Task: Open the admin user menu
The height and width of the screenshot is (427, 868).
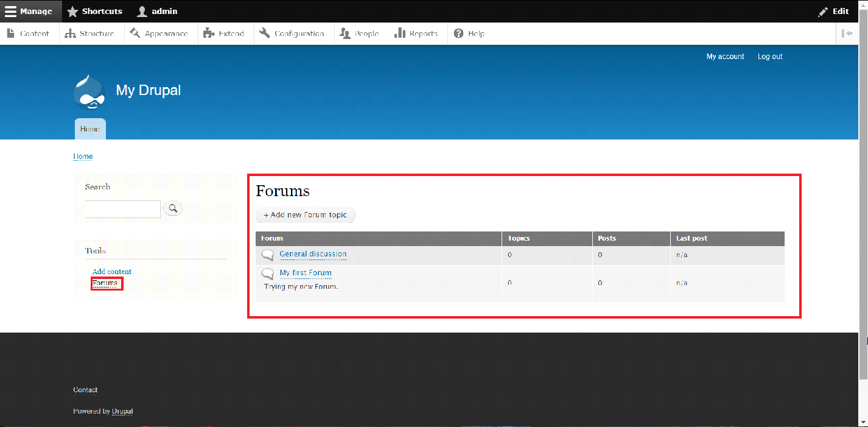Action: [x=157, y=12]
